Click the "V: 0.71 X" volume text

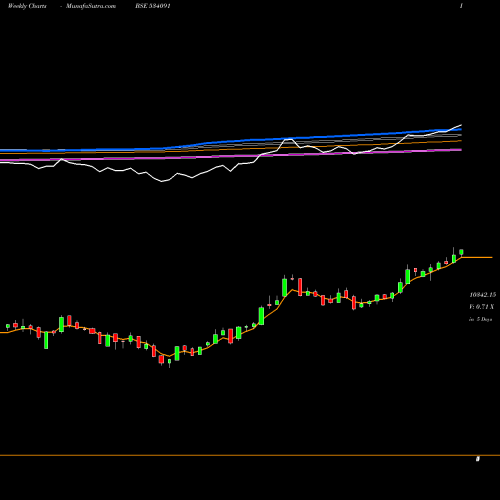coord(482,307)
